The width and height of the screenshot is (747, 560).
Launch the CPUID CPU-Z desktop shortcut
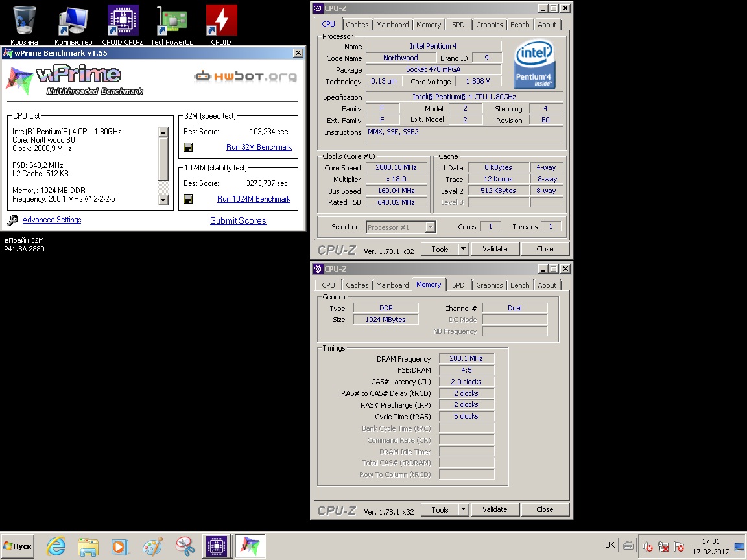click(x=123, y=25)
